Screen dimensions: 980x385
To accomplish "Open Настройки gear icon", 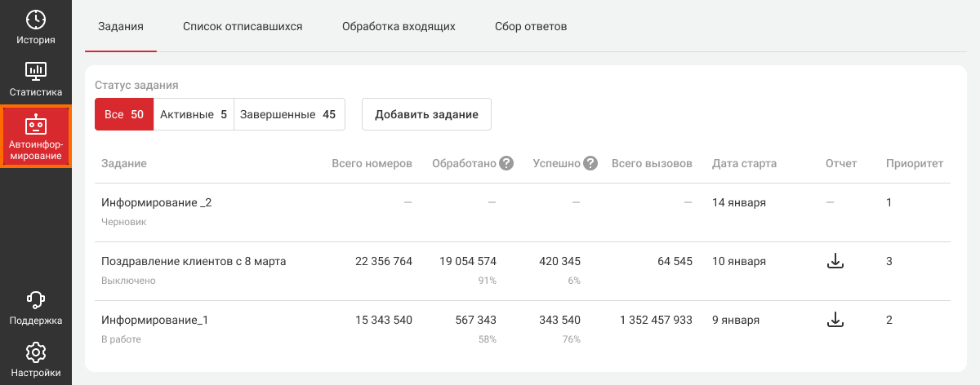I will pos(35,353).
